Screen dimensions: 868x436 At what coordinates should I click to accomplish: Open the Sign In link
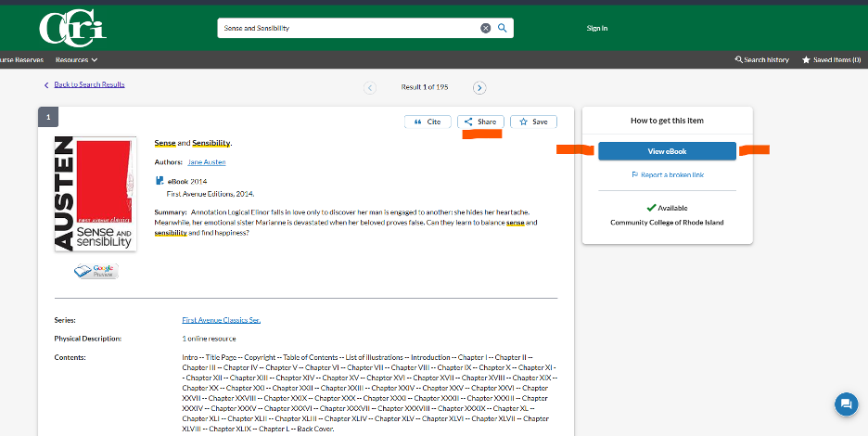(x=597, y=28)
